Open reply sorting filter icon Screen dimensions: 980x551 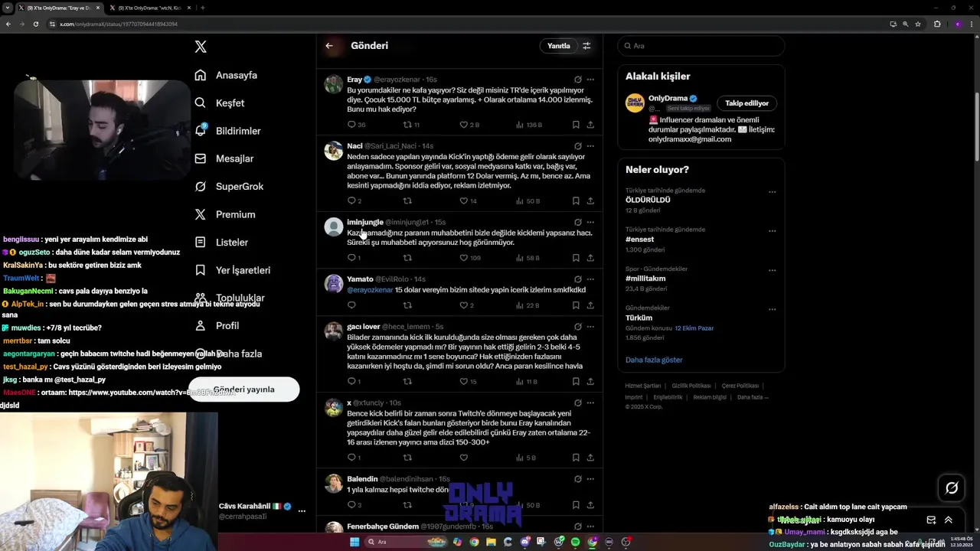[x=586, y=46]
